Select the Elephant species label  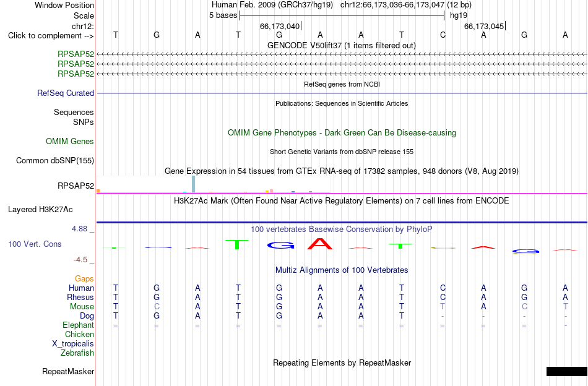point(79,325)
